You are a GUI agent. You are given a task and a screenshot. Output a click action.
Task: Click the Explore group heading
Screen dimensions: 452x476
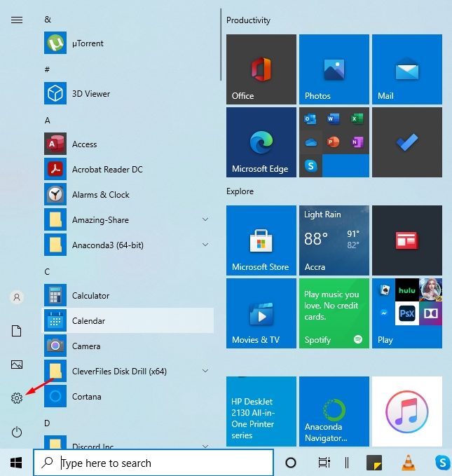pos(240,191)
